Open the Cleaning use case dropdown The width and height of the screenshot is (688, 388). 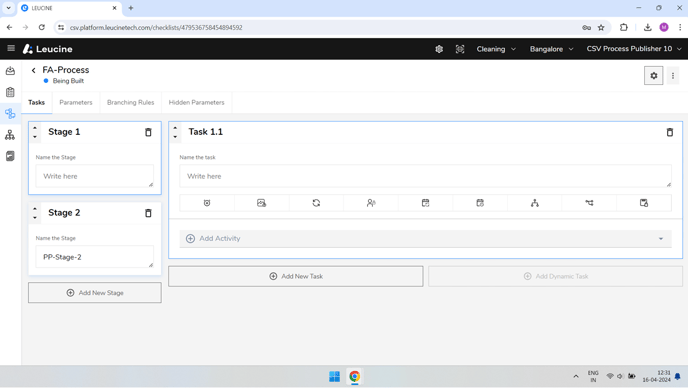point(496,49)
